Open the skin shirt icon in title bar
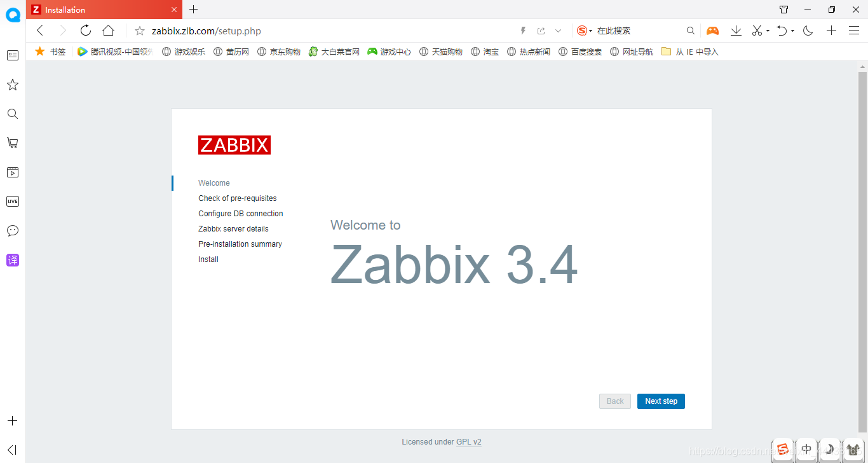 coord(784,10)
